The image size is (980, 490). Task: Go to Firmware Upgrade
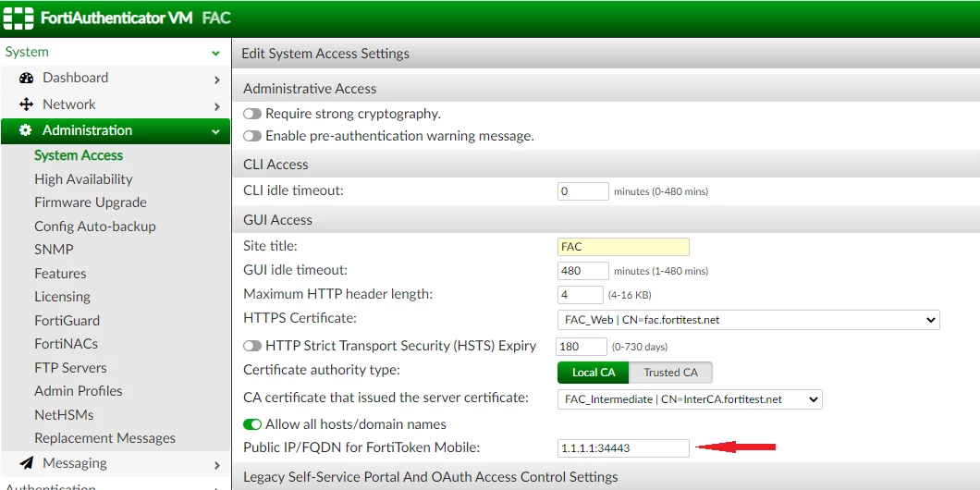[91, 202]
